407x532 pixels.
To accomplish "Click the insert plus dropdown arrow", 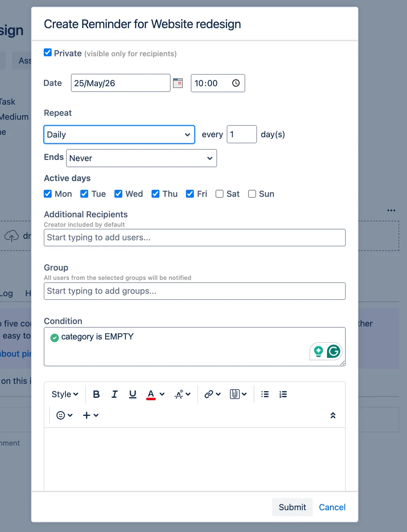I will pos(96,415).
